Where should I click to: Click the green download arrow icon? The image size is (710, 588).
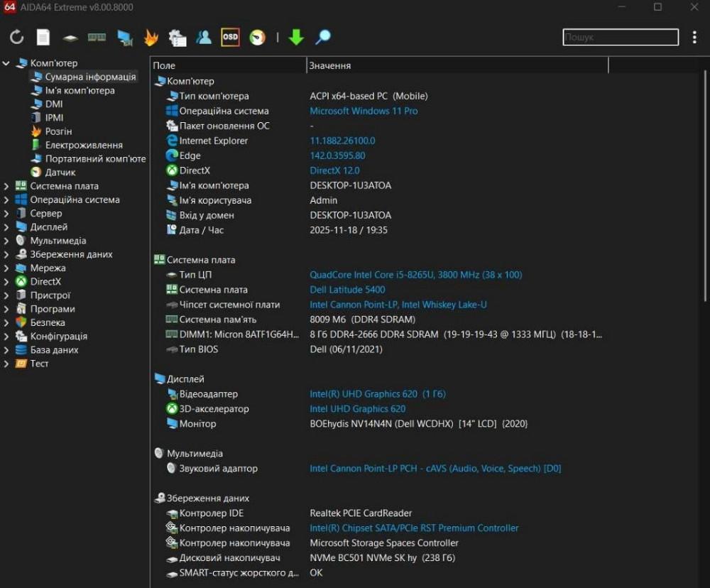[296, 38]
